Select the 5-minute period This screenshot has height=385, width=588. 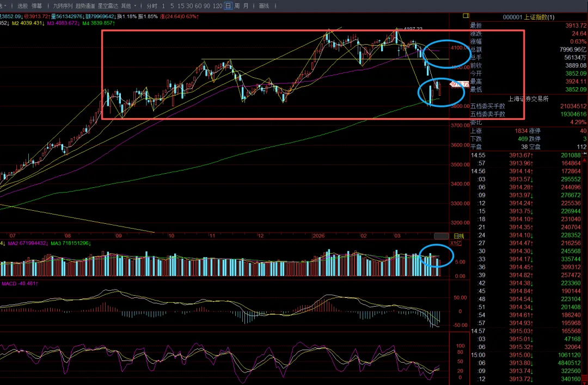click(x=172, y=5)
